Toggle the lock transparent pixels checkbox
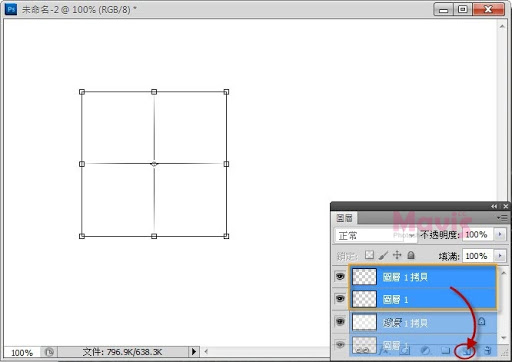 (369, 255)
